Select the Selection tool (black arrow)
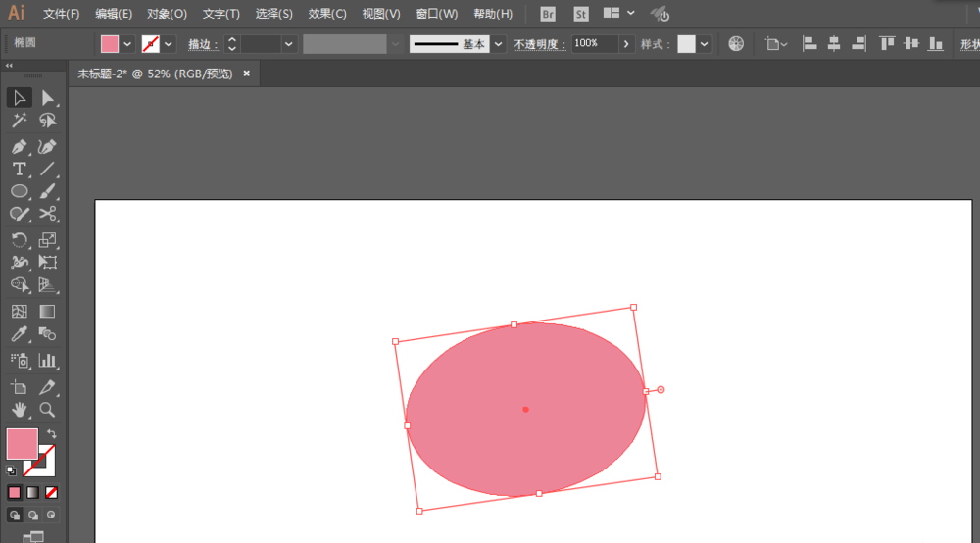This screenshot has height=543, width=980. click(x=19, y=97)
